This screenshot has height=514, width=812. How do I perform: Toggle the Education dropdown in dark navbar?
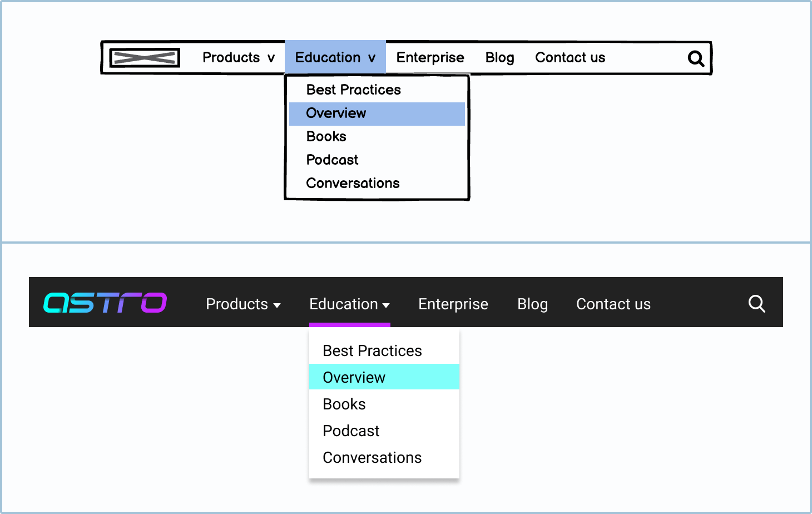tap(349, 304)
